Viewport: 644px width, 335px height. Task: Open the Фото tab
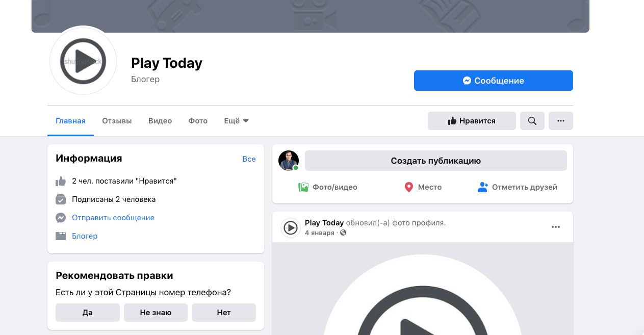tap(198, 121)
